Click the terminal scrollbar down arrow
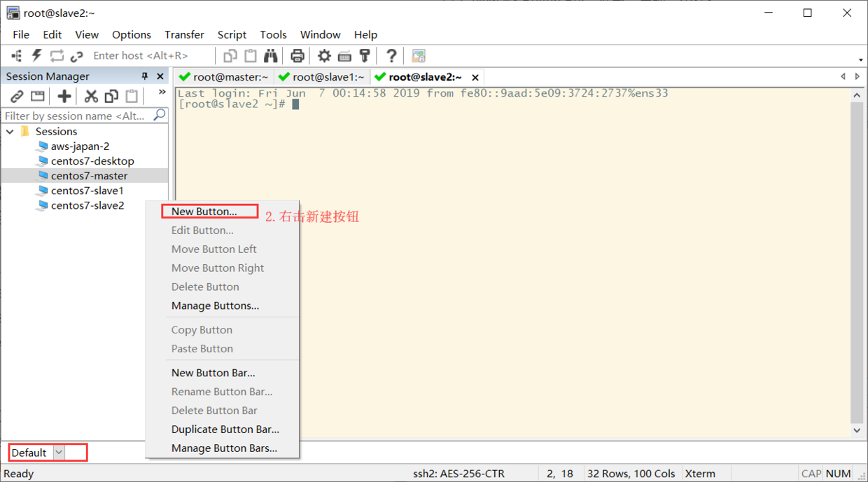 [857, 431]
